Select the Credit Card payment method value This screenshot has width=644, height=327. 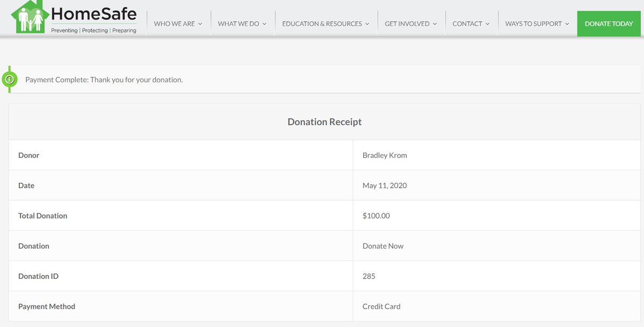pos(382,307)
